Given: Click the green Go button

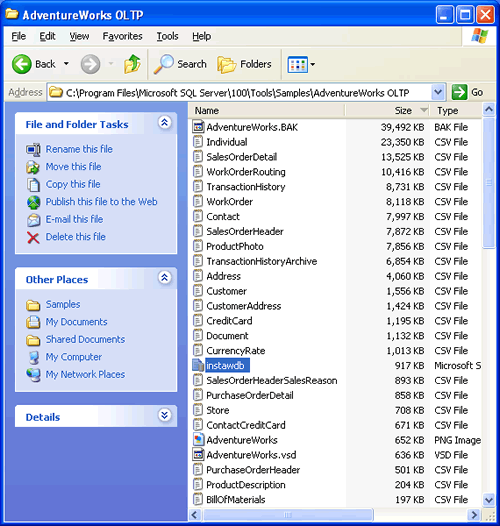Looking at the screenshot, I should 467,92.
